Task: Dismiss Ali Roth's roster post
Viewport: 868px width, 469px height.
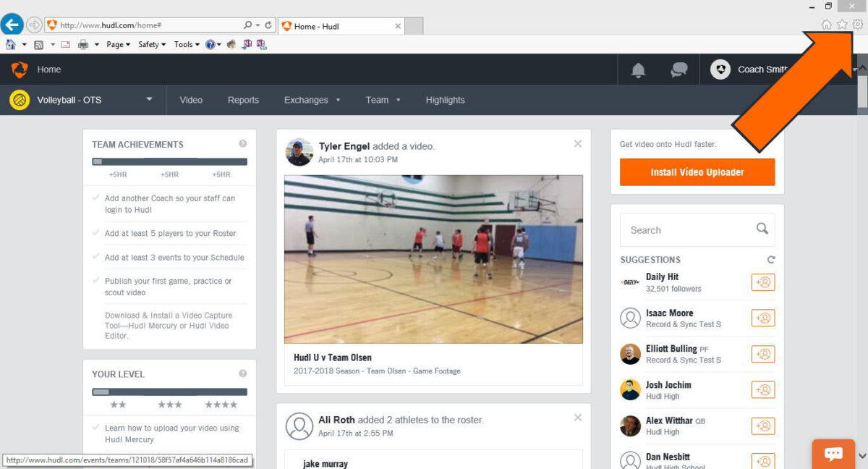Action: [x=578, y=418]
